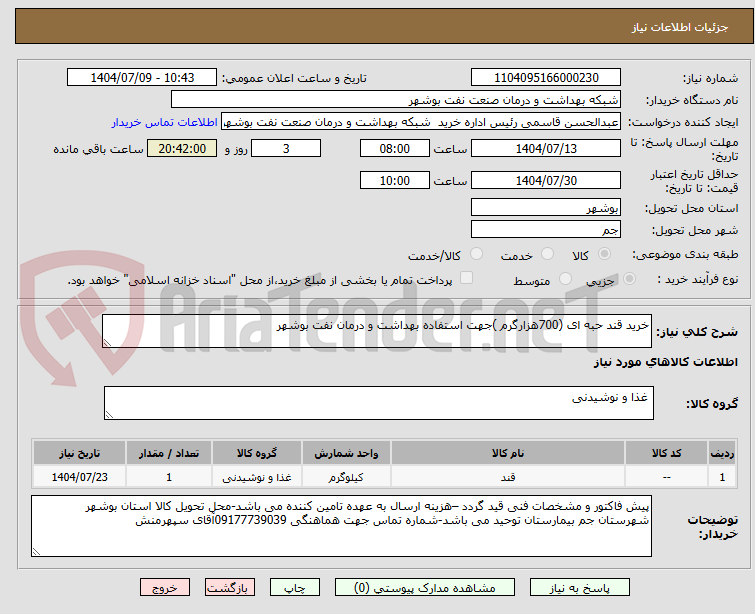Click the قند item name cell
Viewport: 755px width, 614px height.
508,477
